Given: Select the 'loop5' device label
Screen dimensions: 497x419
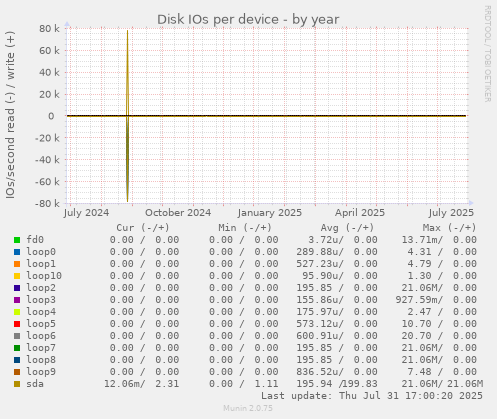Looking at the screenshot, I should [41, 324].
